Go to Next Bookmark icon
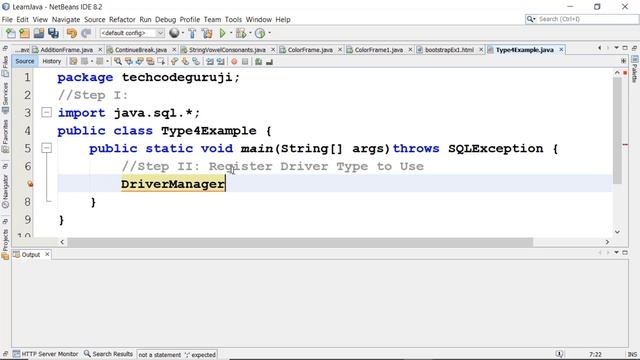The image size is (640, 360). click(185, 62)
